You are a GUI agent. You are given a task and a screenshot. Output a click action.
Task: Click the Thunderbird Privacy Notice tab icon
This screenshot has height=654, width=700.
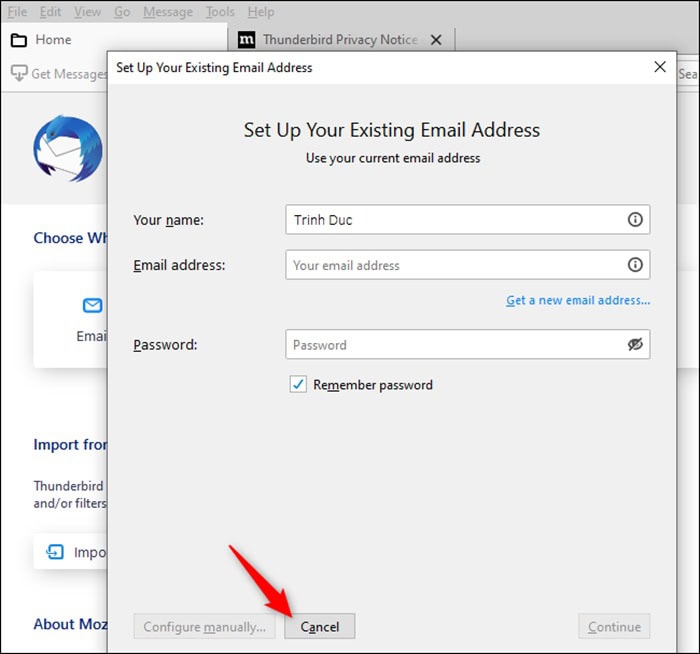[247, 40]
